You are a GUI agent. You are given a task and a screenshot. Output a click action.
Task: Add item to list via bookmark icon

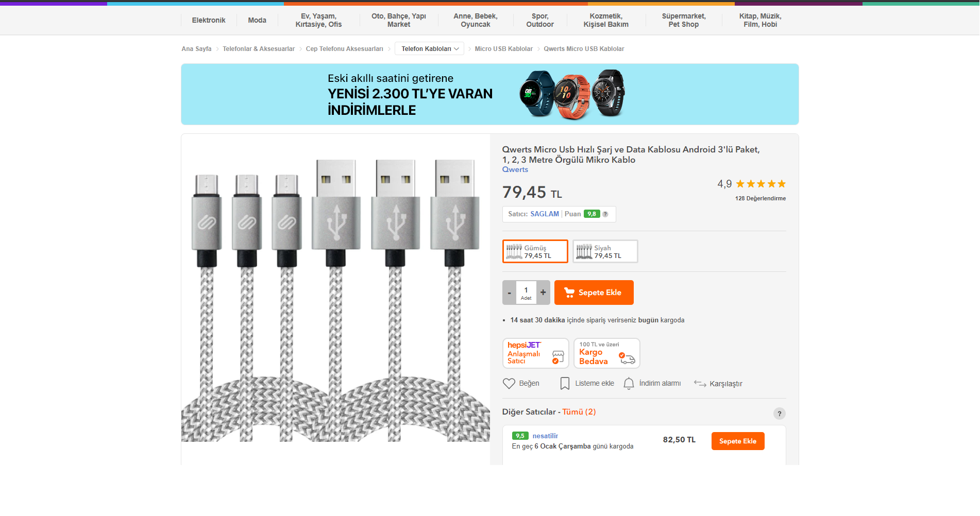(x=564, y=383)
